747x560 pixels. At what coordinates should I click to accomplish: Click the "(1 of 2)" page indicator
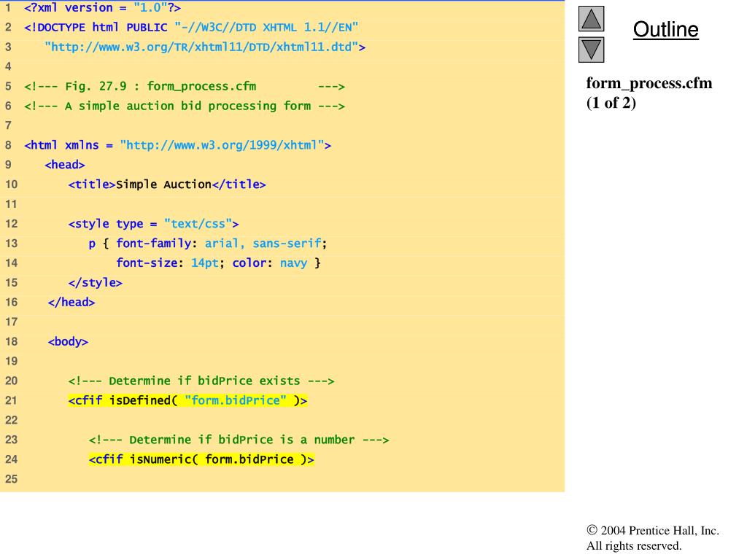tap(611, 103)
